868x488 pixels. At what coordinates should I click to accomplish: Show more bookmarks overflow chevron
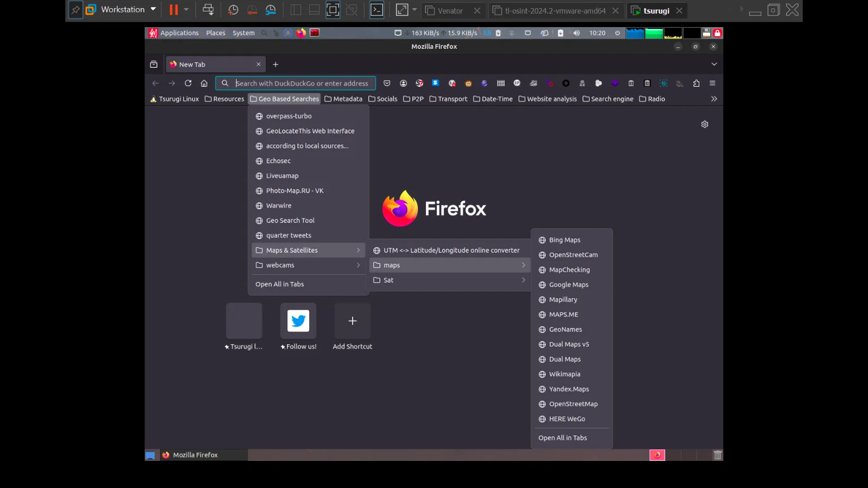tap(714, 99)
